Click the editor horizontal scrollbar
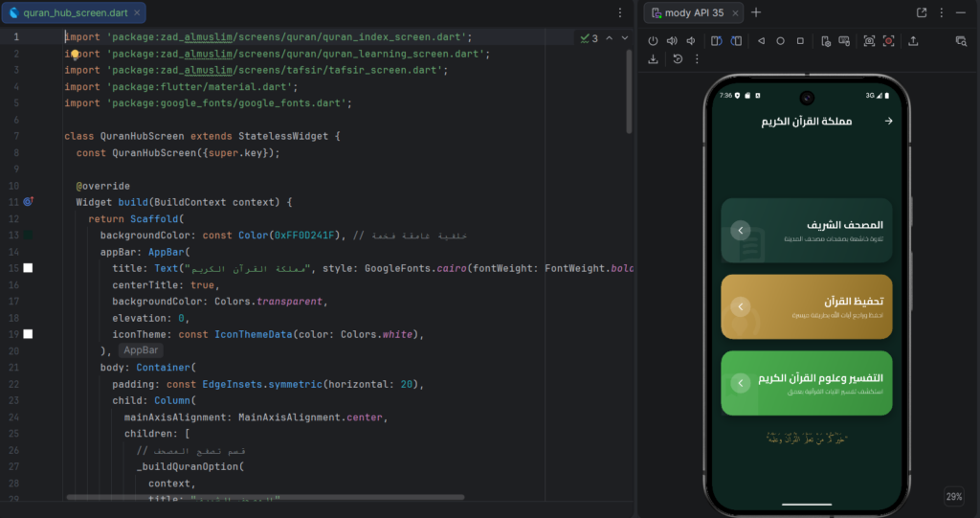 265,497
